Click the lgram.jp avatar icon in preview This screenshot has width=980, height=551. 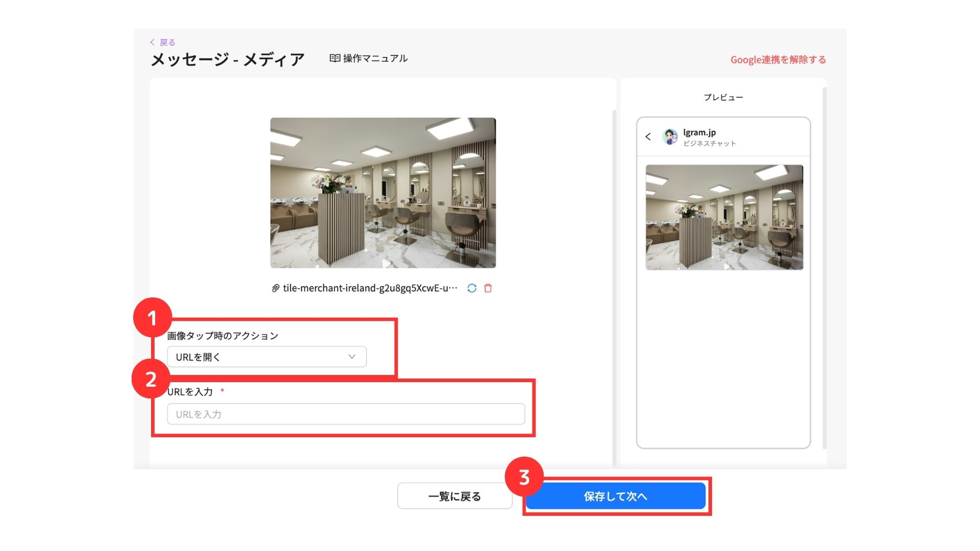click(x=670, y=137)
